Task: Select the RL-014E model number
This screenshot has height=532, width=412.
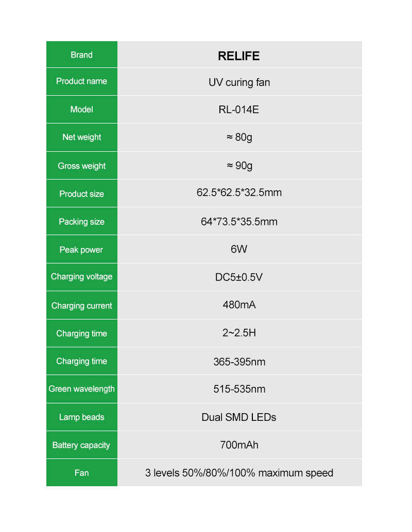Action: click(239, 110)
